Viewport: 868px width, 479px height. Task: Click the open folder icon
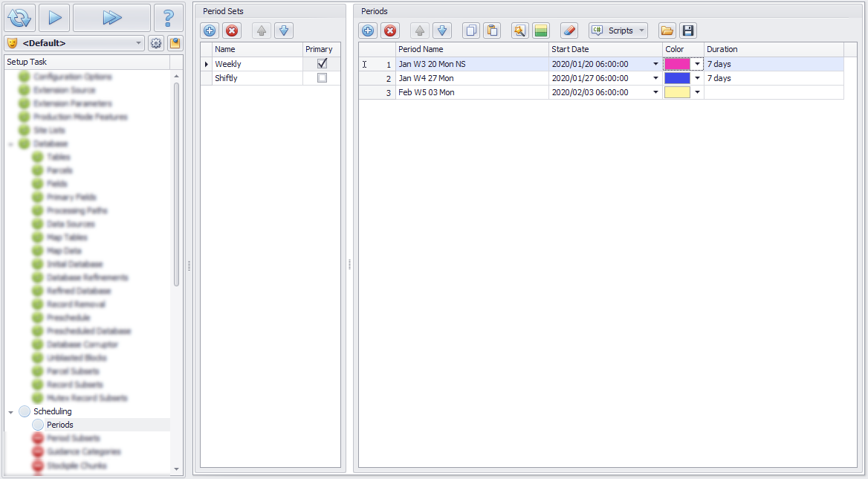(x=667, y=30)
